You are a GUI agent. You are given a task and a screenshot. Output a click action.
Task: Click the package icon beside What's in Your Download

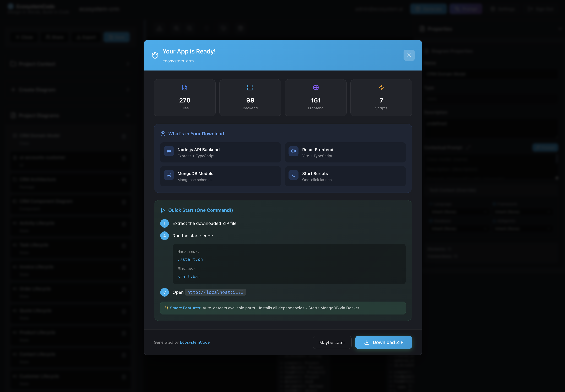coord(163,134)
